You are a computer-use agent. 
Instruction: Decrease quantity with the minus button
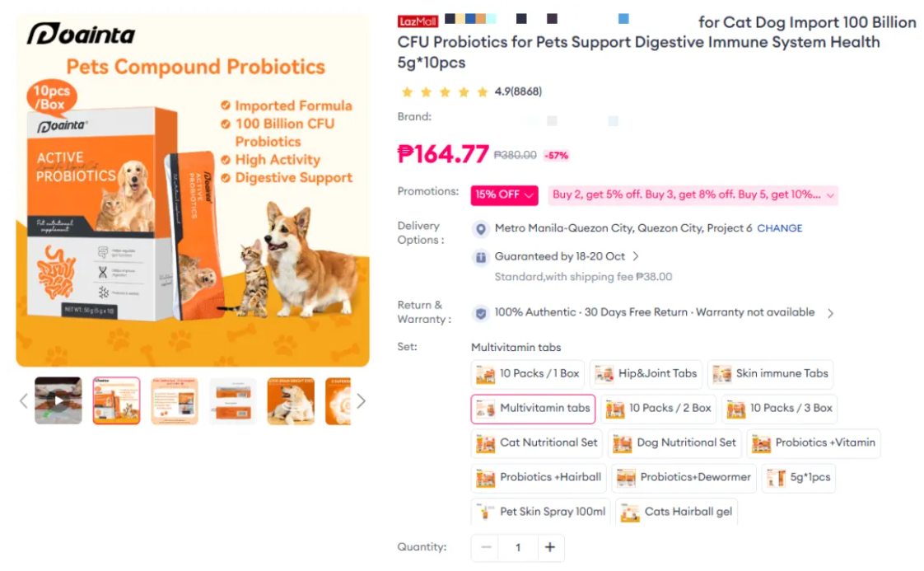pos(486,547)
